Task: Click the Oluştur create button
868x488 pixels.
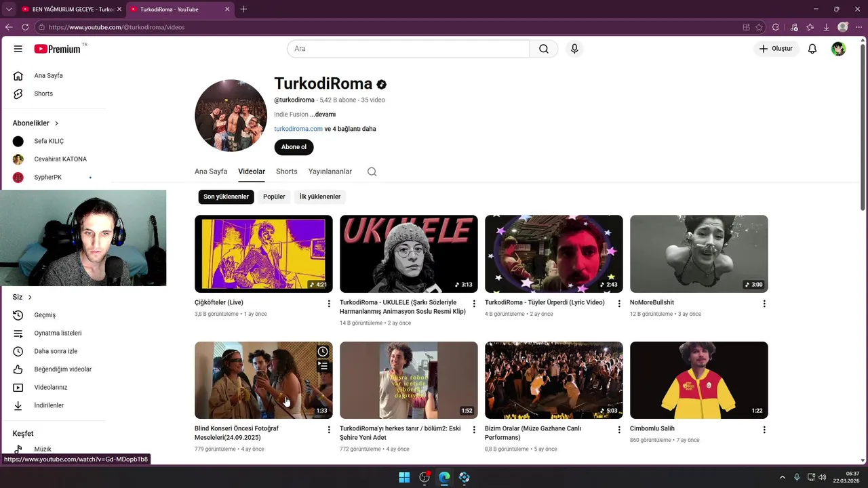Action: [x=775, y=49]
